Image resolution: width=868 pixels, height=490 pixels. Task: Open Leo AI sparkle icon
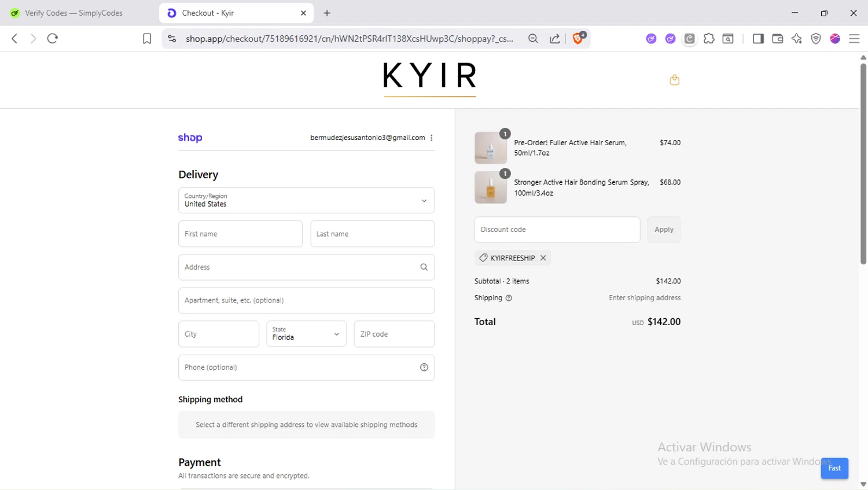click(797, 39)
